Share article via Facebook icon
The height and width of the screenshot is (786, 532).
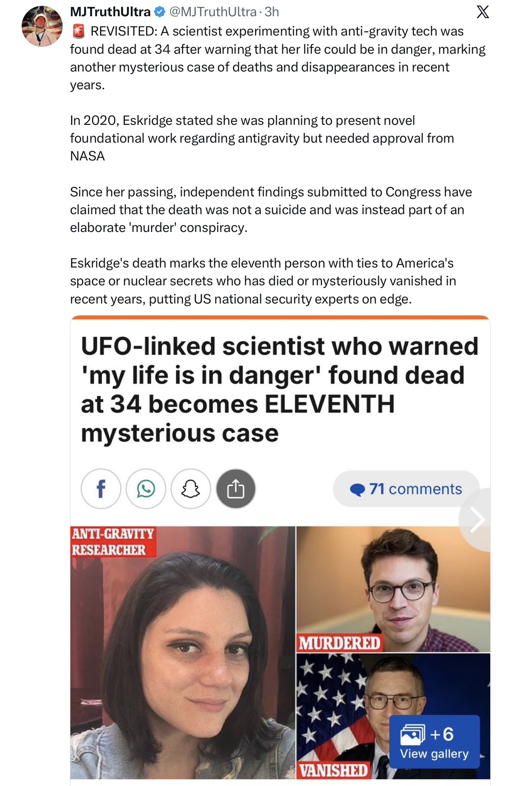tap(101, 489)
